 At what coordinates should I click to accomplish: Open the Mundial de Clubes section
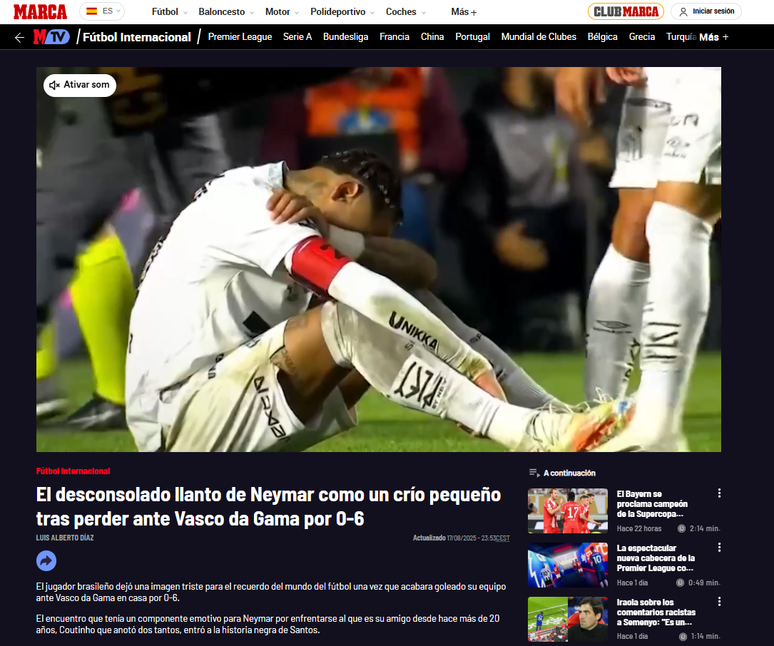click(x=539, y=37)
